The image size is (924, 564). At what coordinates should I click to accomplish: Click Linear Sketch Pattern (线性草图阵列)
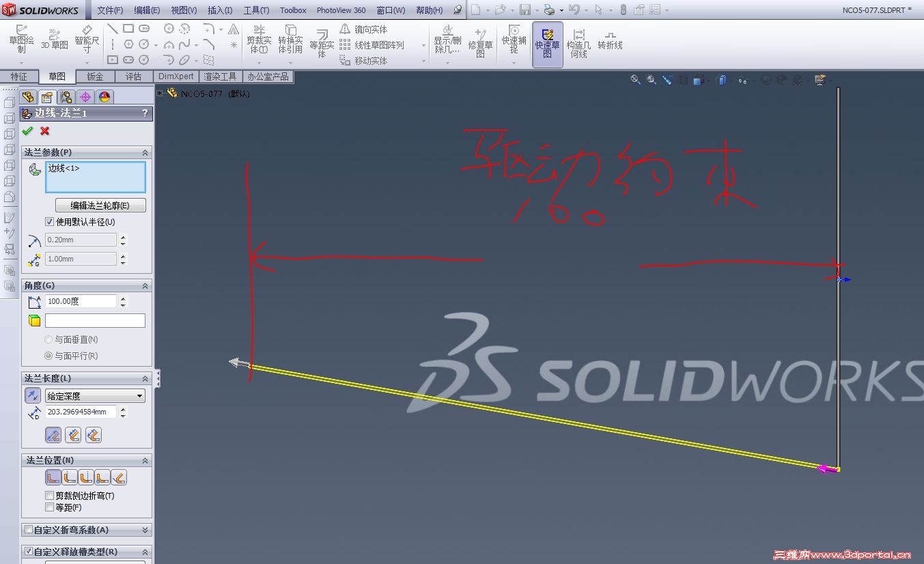click(x=372, y=45)
